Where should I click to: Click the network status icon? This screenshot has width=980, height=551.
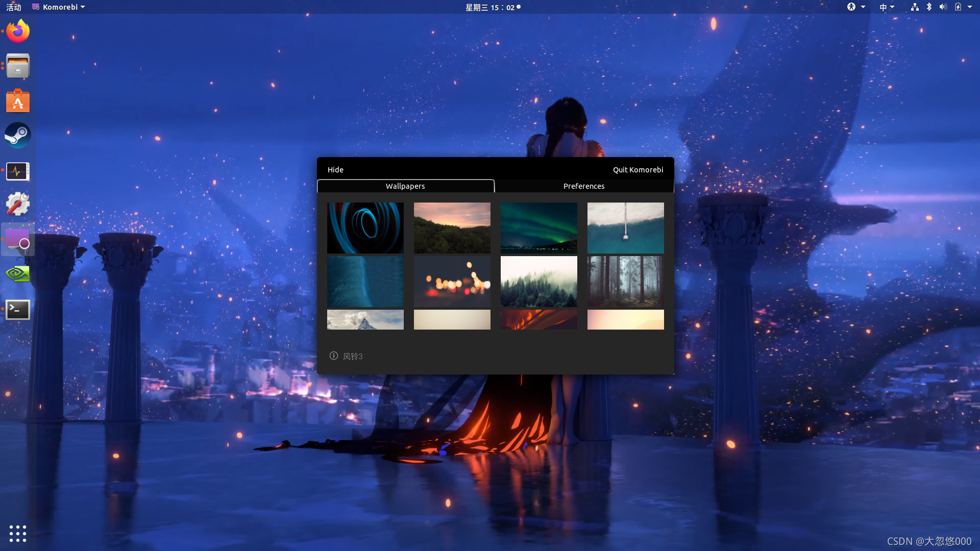coord(915,7)
